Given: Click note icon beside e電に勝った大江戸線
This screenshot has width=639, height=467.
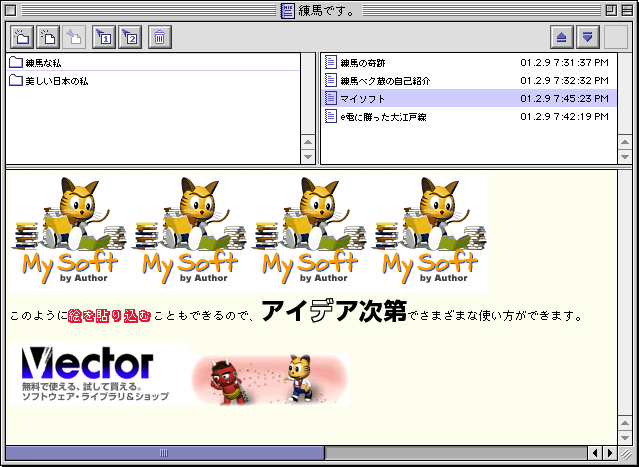Looking at the screenshot, I should pyautogui.click(x=331, y=117).
